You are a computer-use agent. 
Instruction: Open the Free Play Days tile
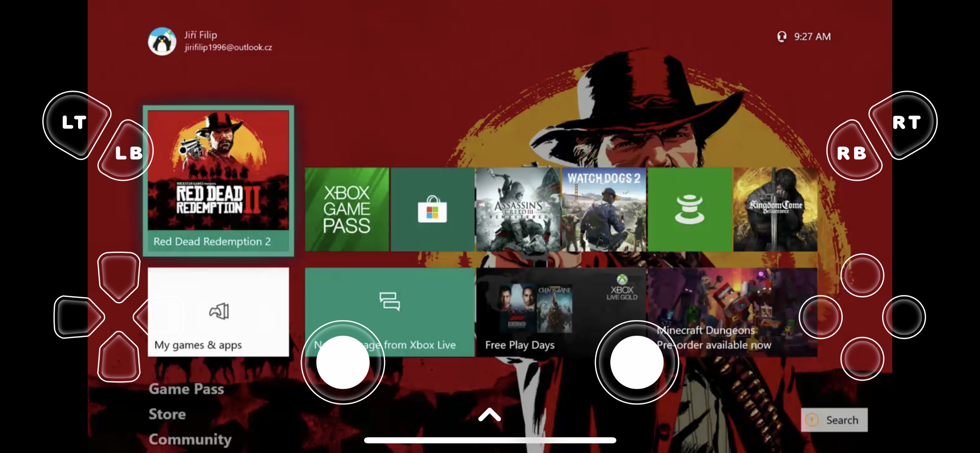point(561,312)
